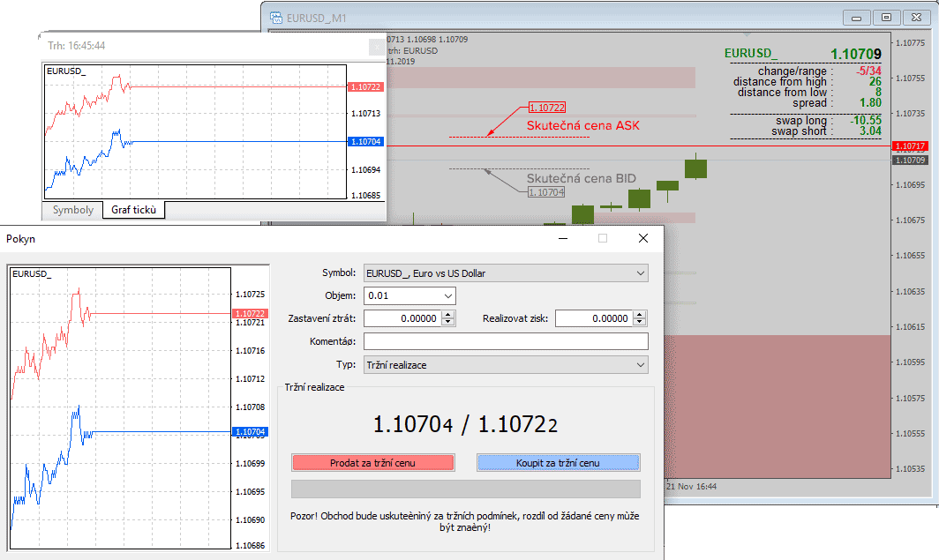
Task: Minimize the EURUSD_M1 chart window
Action: point(853,17)
